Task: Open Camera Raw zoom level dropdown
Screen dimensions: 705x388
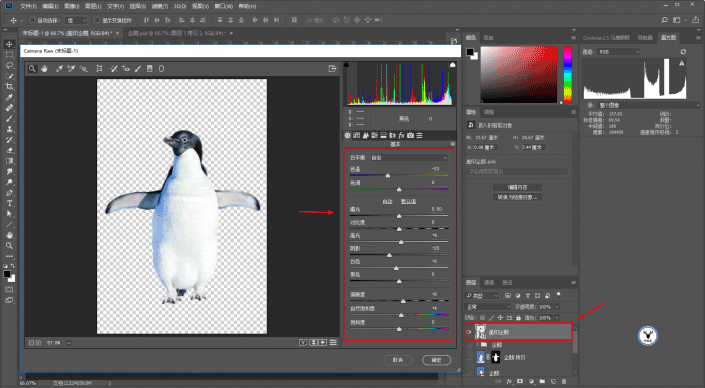Action: (x=68, y=343)
